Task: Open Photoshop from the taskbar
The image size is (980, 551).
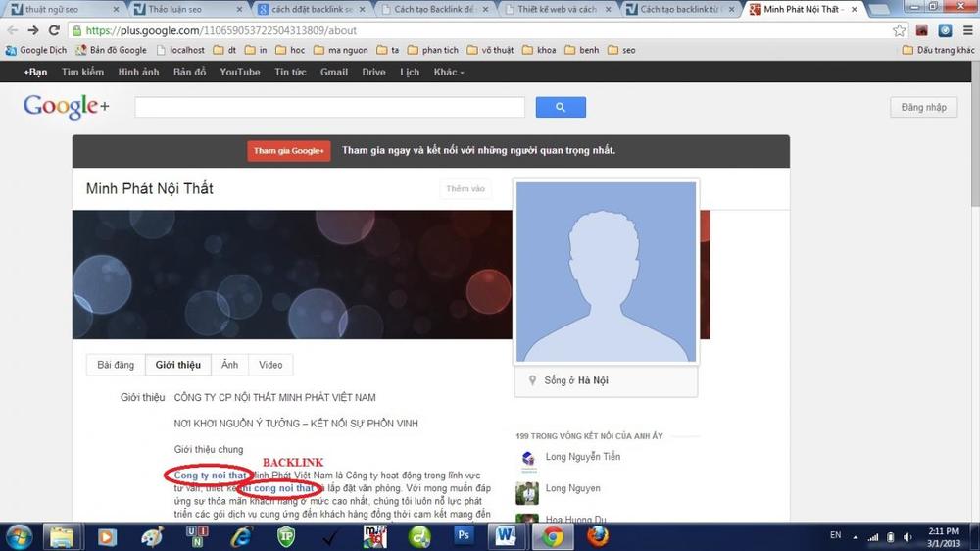Action: click(x=464, y=536)
